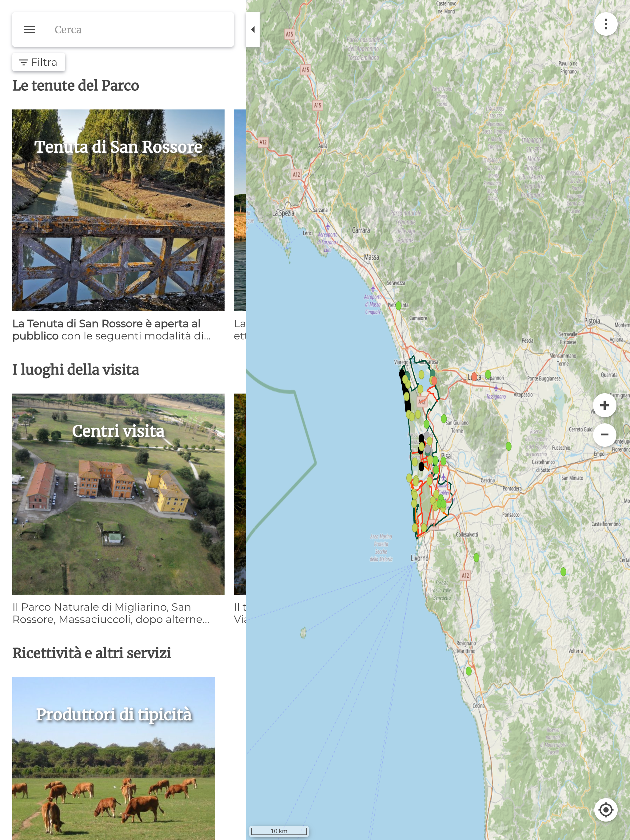
Task: Open the Produttori di tipicità card
Action: click(x=114, y=758)
